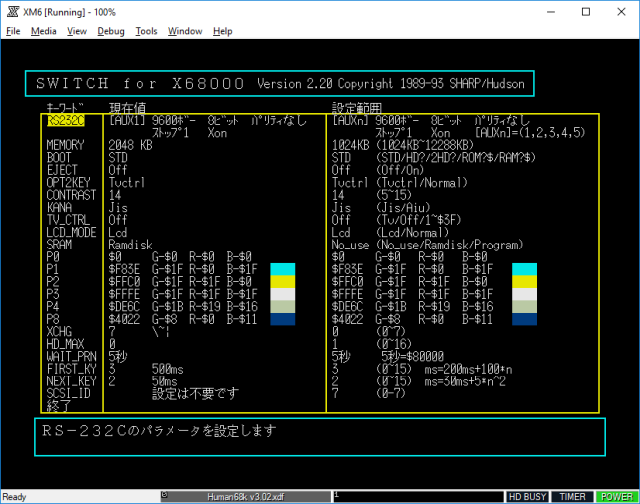The image size is (640, 504).
Task: Select the OPT2KEY keyword row
Action: [x=69, y=182]
